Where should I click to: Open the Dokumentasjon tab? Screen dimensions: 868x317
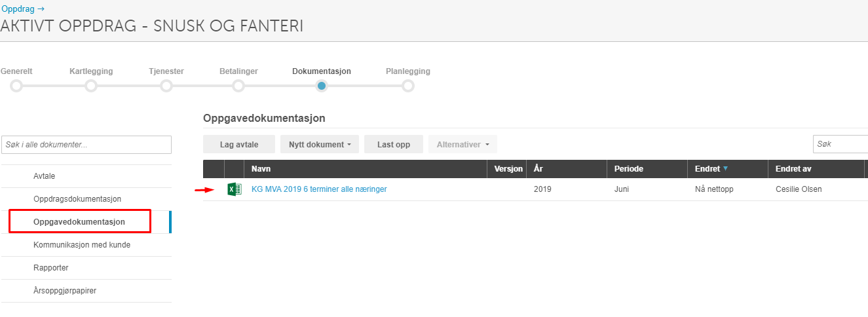(x=322, y=71)
